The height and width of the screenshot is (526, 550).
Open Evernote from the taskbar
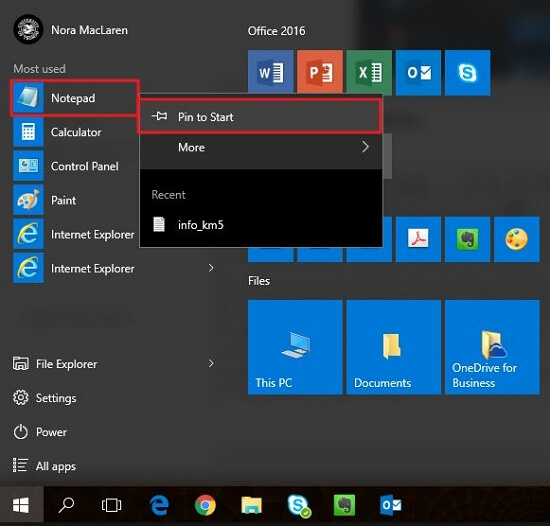344,505
